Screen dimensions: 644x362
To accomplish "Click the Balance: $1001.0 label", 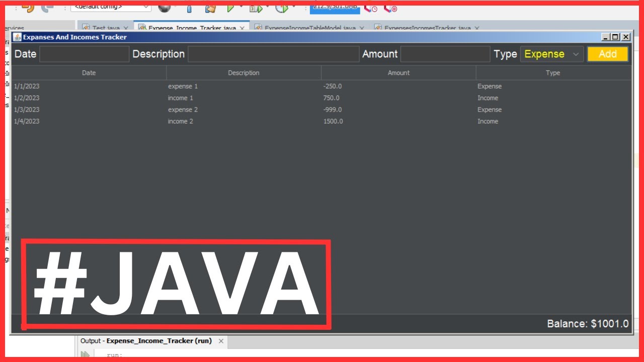I will click(588, 324).
